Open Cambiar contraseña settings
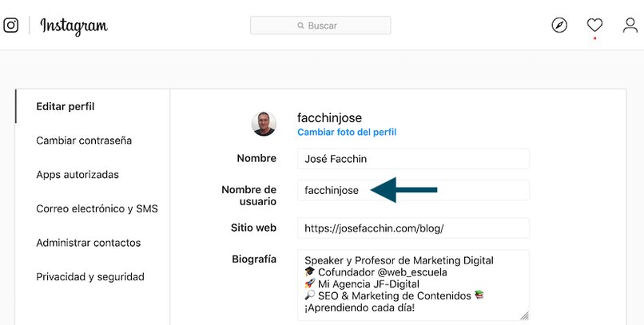644x325 pixels. (x=84, y=141)
